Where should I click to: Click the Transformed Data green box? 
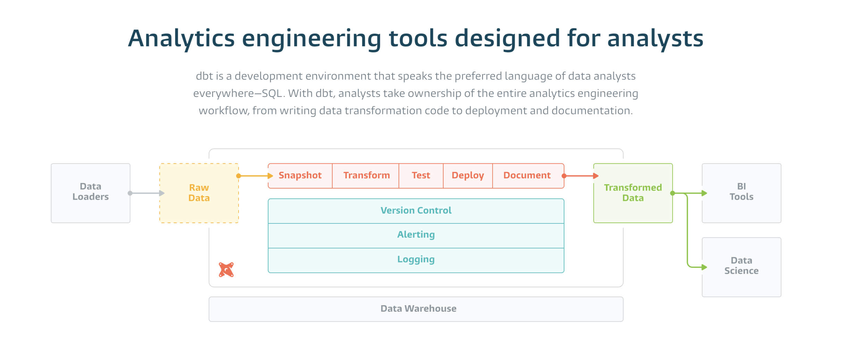click(x=633, y=193)
